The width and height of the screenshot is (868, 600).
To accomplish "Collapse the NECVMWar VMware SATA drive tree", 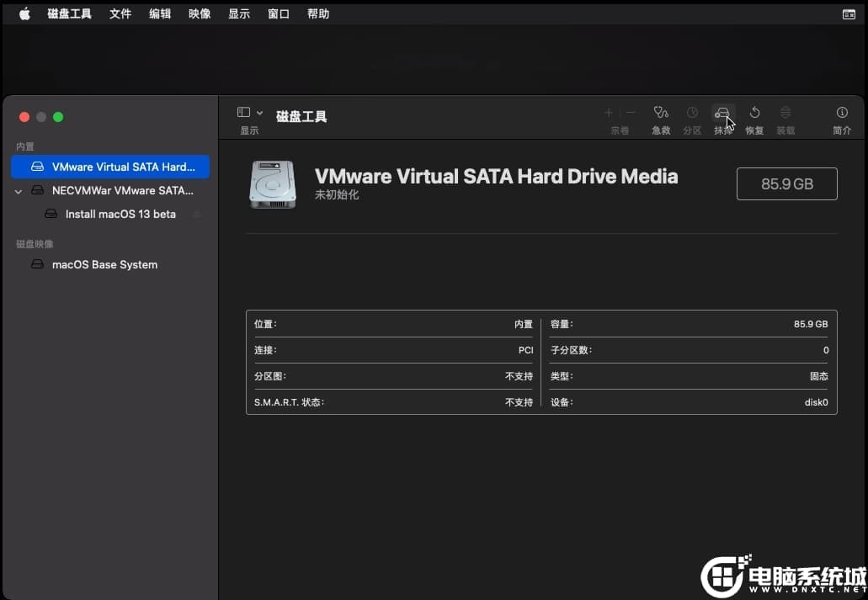I will click(19, 190).
